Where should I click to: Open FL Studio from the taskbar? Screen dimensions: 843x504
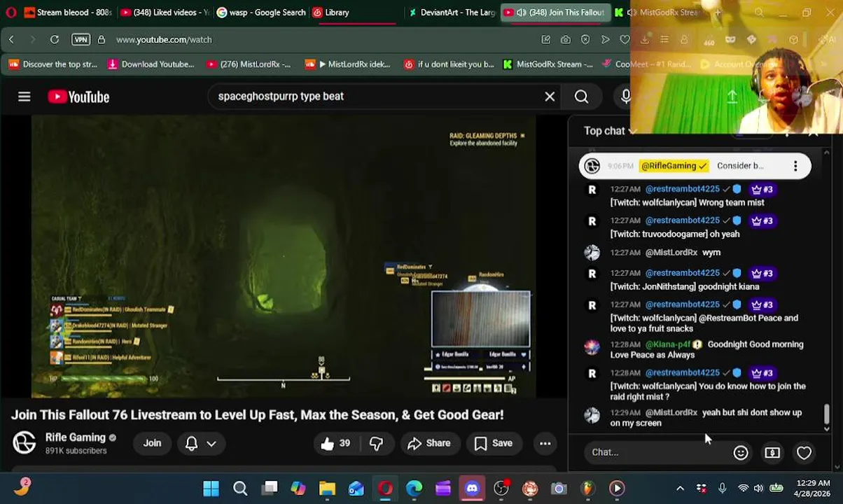(587, 488)
